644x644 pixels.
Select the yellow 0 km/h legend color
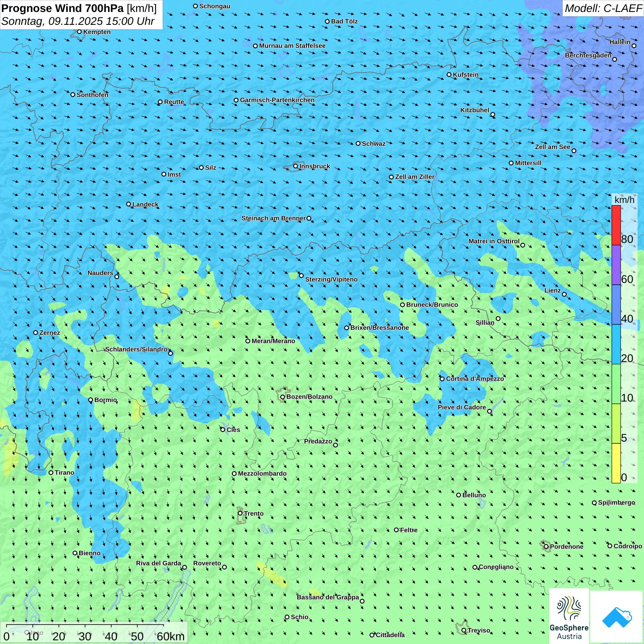[616, 463]
